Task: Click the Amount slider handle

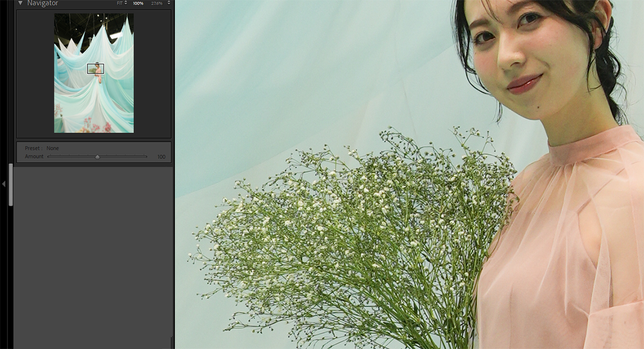Action: (97, 157)
